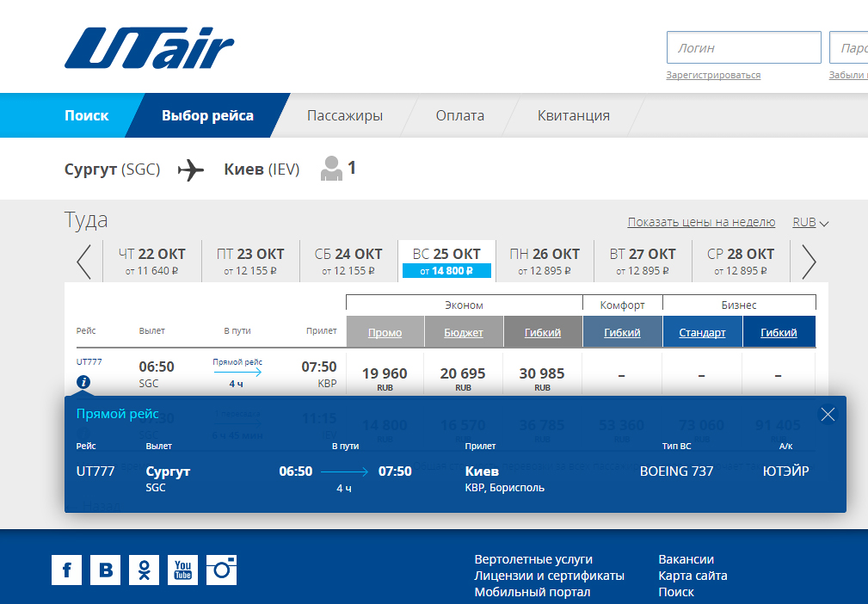The height and width of the screenshot is (604, 868).
Task: Select Выбор рейса step
Action: point(207,115)
